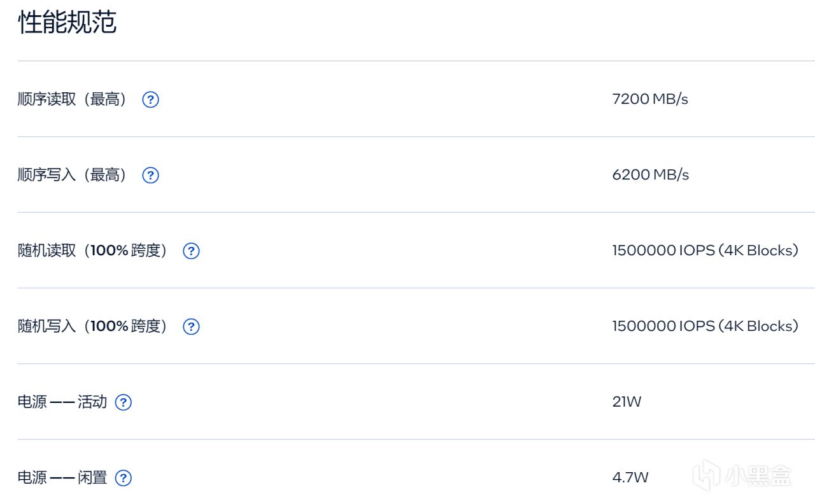Click the 随机读取（100% 跨度） label
The image size is (815, 504).
pyautogui.click(x=92, y=251)
